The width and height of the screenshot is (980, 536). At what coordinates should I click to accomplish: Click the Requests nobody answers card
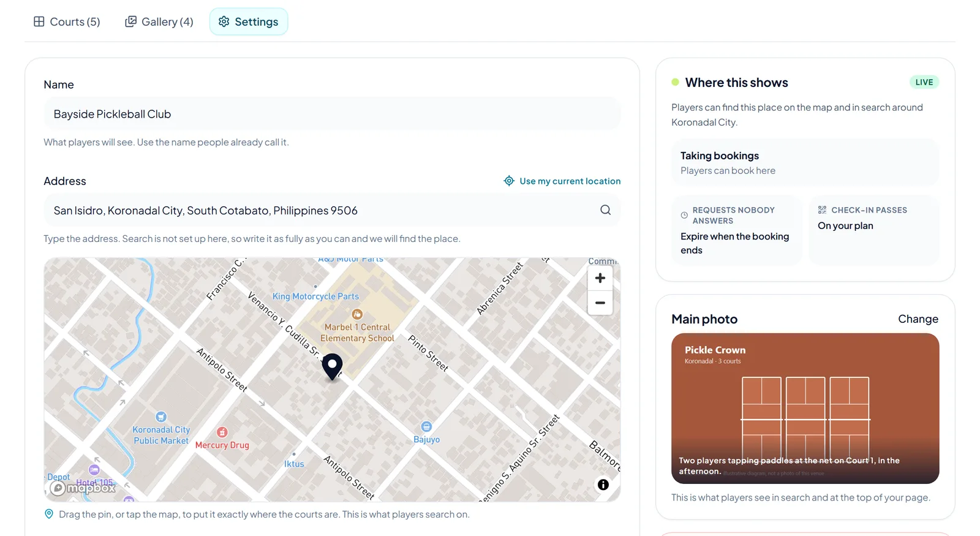point(737,230)
